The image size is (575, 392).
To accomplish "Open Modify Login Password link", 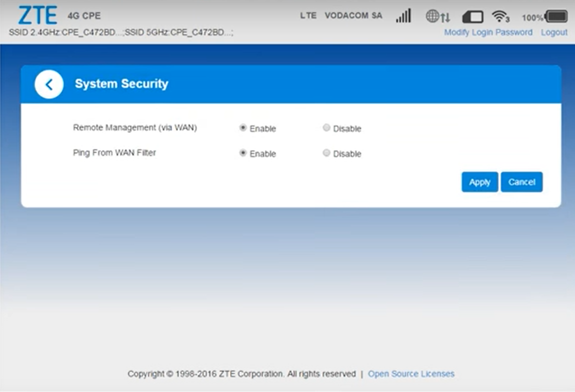I will pos(488,32).
